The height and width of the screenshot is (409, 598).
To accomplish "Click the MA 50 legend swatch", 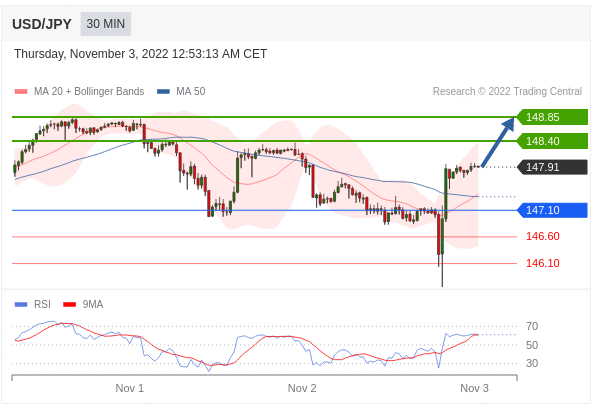I will [x=163, y=92].
